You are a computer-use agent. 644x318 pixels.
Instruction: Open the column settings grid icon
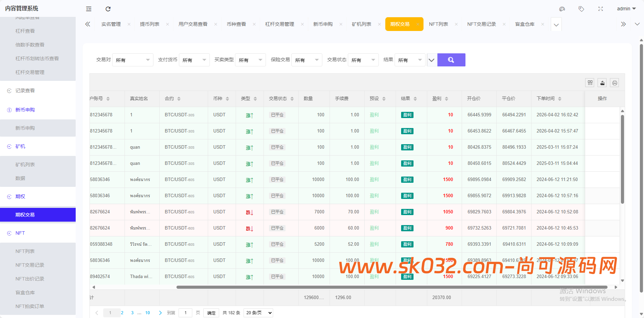tap(590, 83)
